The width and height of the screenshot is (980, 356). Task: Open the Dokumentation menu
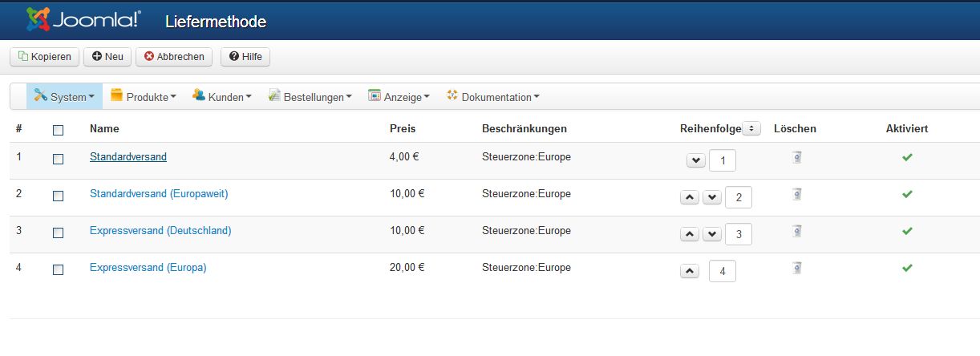click(x=492, y=96)
